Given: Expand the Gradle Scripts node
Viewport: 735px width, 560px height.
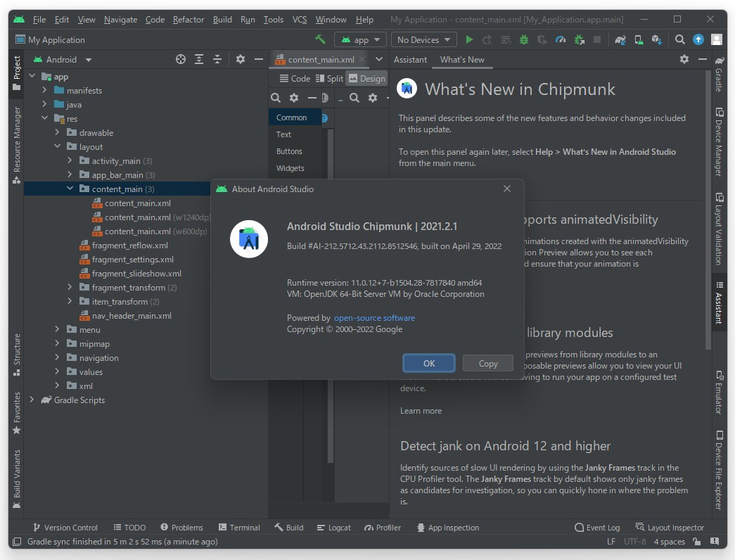Looking at the screenshot, I should click(x=32, y=400).
